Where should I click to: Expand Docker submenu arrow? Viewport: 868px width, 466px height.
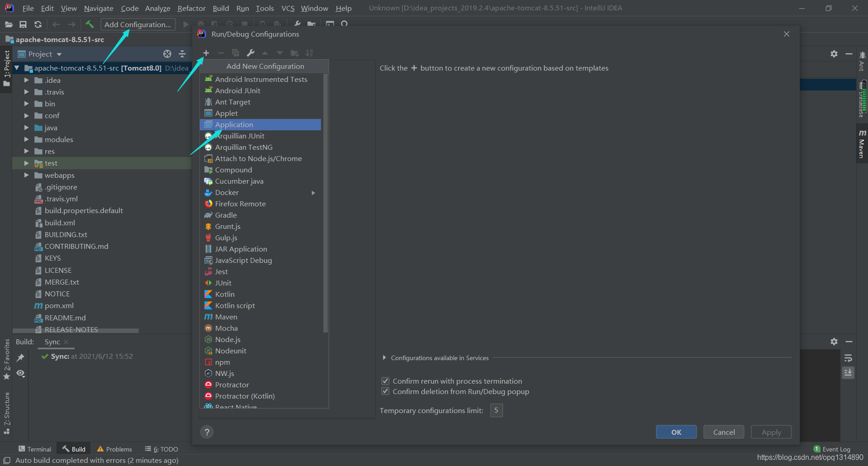pos(313,193)
